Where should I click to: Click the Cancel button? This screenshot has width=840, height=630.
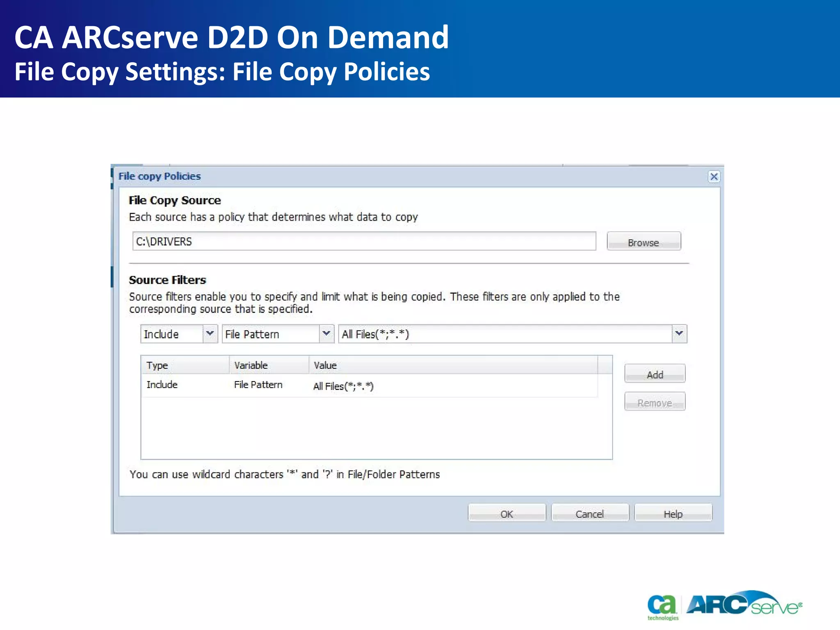point(590,513)
